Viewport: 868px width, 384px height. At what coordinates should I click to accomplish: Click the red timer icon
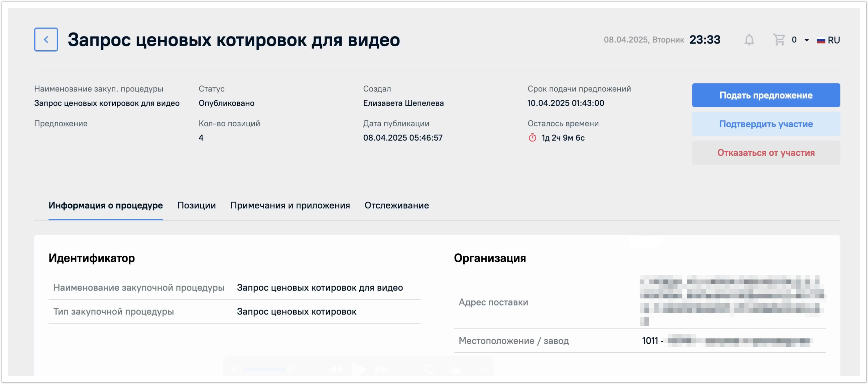[x=532, y=138]
